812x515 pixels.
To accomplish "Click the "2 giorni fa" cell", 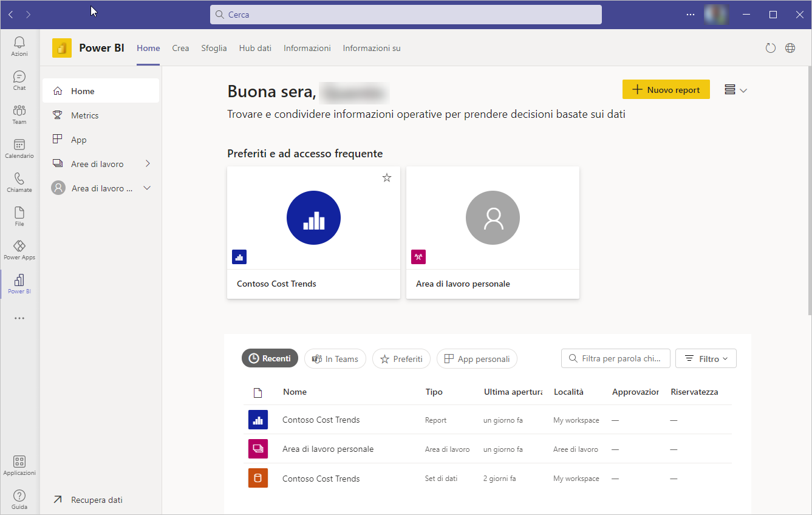I will [499, 479].
